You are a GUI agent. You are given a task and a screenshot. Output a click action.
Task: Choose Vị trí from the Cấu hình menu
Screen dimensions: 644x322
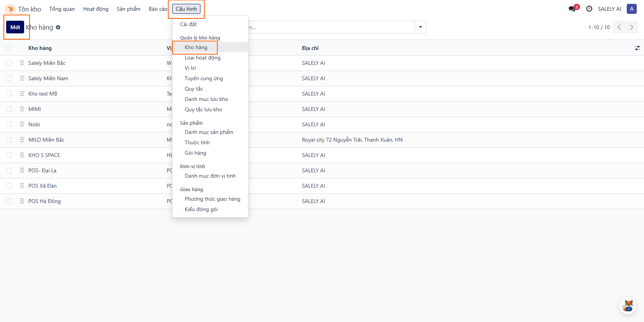pyautogui.click(x=190, y=68)
